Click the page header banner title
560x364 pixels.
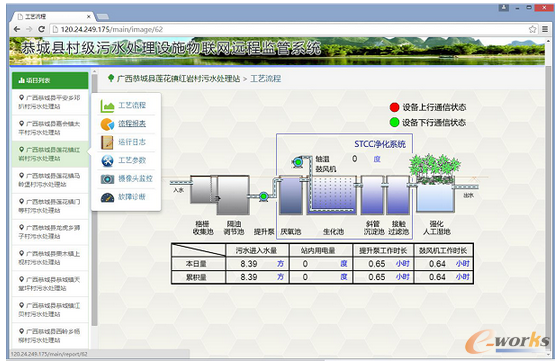pos(171,48)
